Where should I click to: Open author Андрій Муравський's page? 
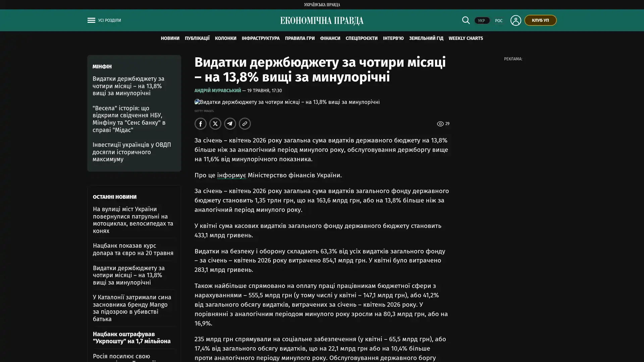pyautogui.click(x=218, y=90)
